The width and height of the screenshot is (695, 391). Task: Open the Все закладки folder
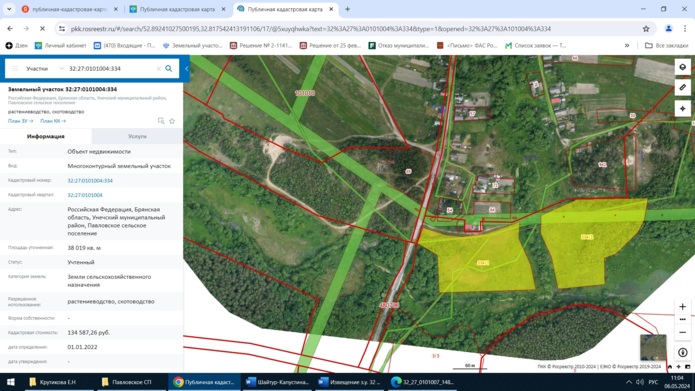[x=666, y=45]
